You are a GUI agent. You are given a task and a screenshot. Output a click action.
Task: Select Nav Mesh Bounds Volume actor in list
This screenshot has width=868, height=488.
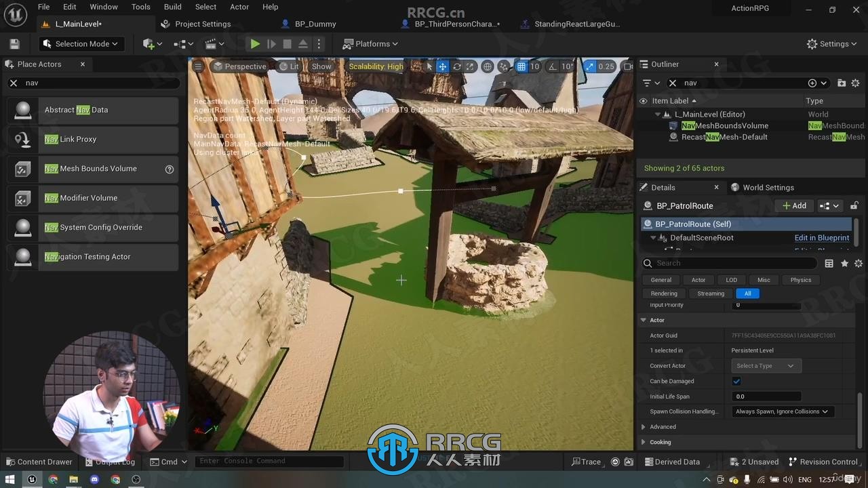point(94,169)
